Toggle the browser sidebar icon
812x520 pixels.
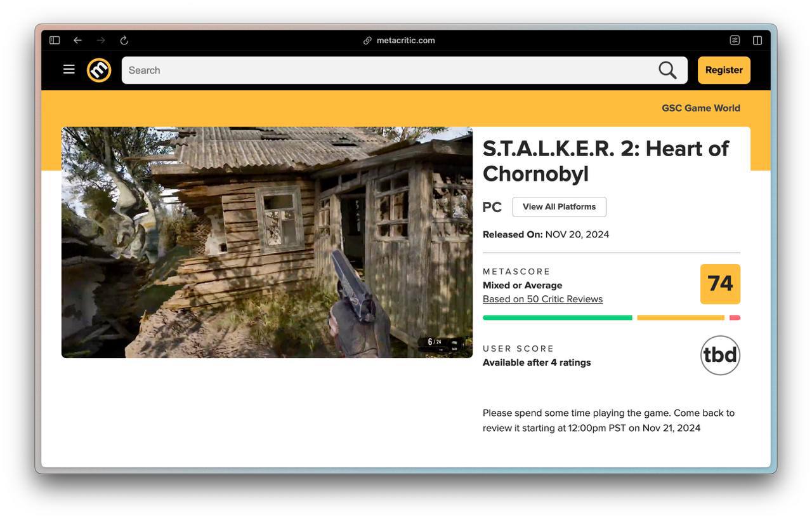point(55,40)
